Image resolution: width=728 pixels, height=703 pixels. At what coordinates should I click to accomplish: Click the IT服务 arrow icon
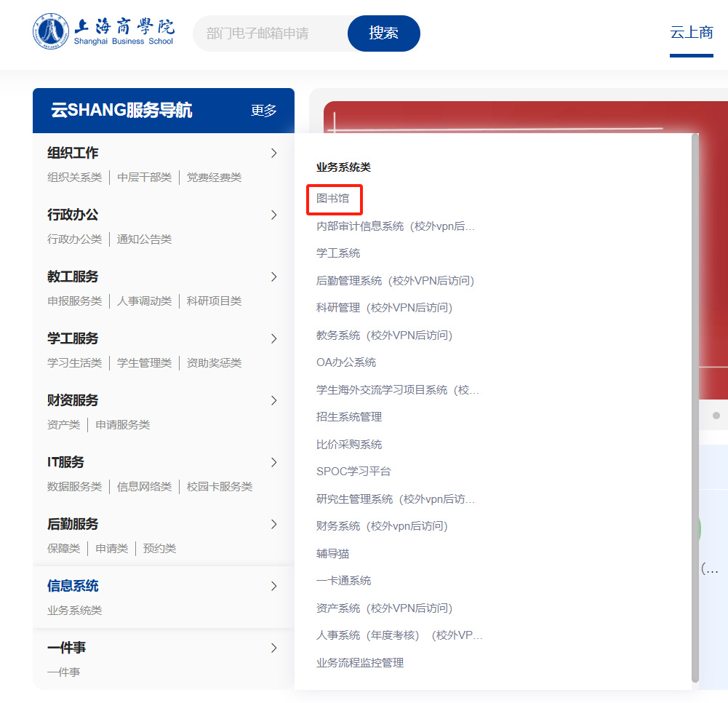[274, 462]
